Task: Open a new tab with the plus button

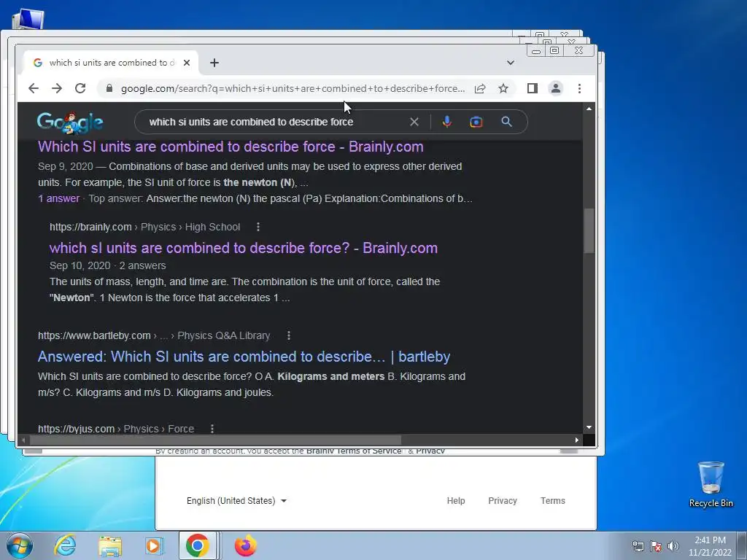Action: (x=214, y=63)
